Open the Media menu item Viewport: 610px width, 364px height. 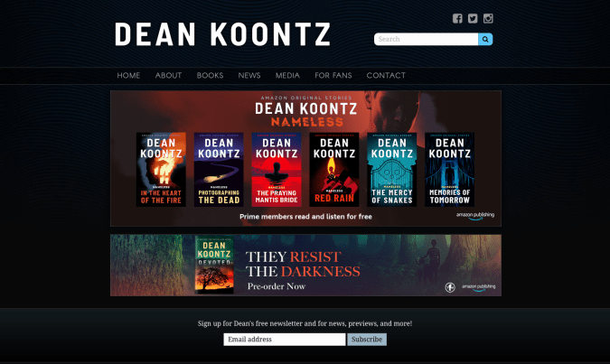click(x=287, y=76)
